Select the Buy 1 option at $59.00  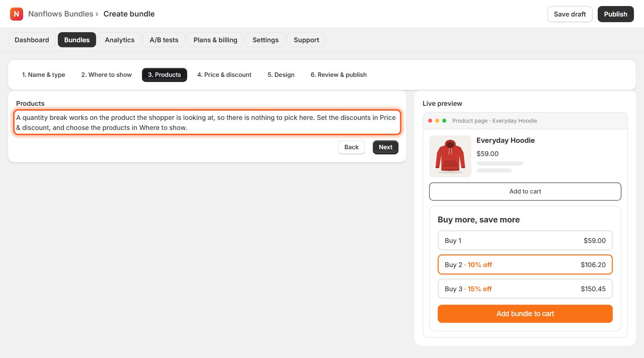click(x=525, y=241)
